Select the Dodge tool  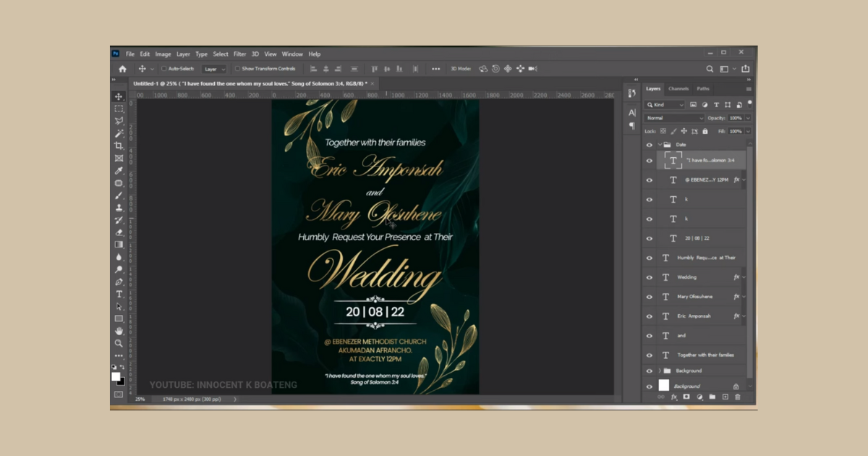[x=119, y=269]
